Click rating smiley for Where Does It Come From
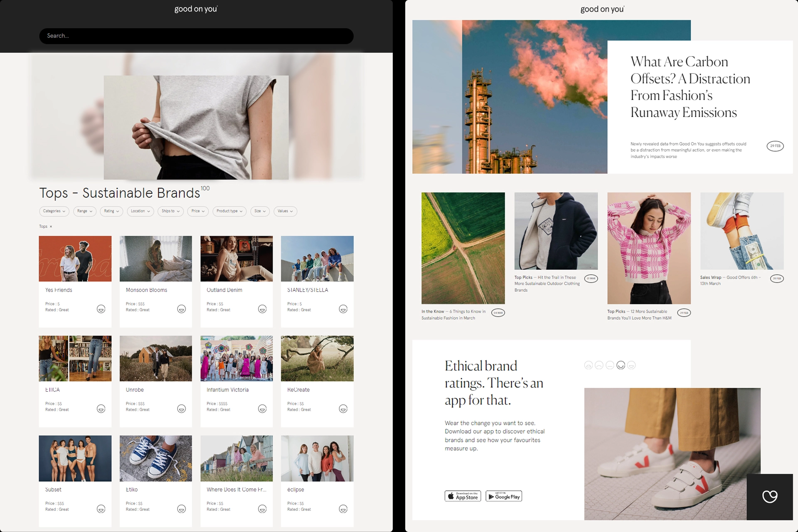This screenshot has height=532, width=798. pos(262,509)
